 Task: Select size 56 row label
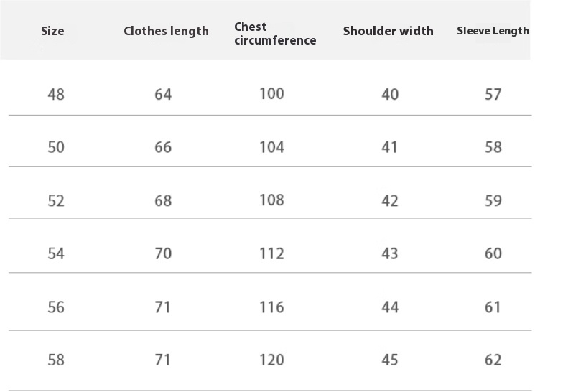click(x=56, y=307)
